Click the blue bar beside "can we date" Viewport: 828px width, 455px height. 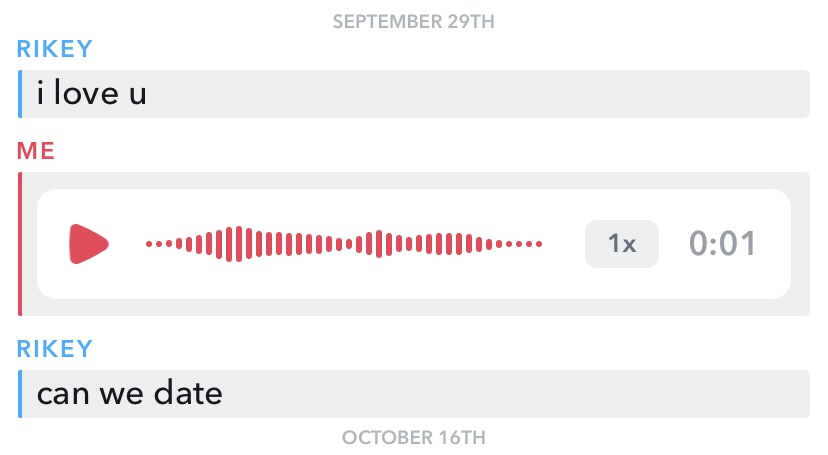pos(20,394)
